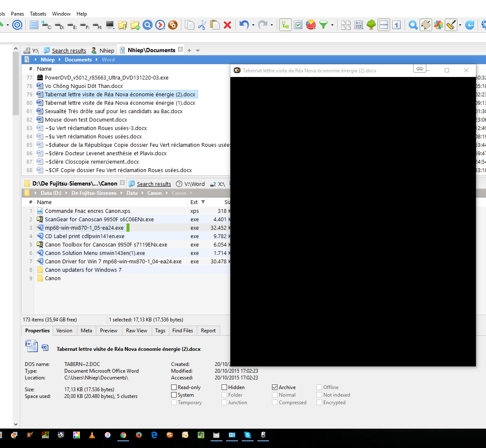Select the Canon updaters for Windows 7 folder

[x=83, y=270]
